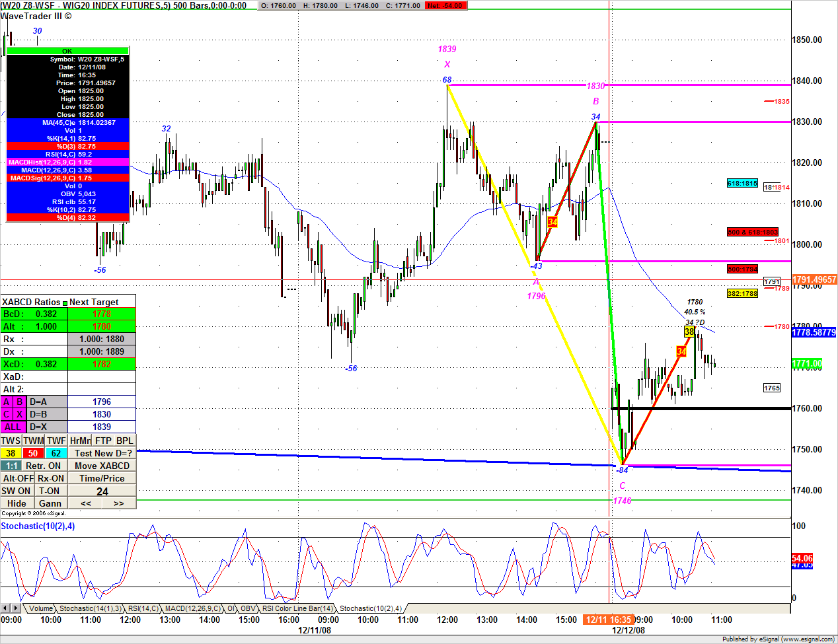Toggle Alt-OFF setting
This screenshot has width=838, height=644.
click(x=18, y=478)
